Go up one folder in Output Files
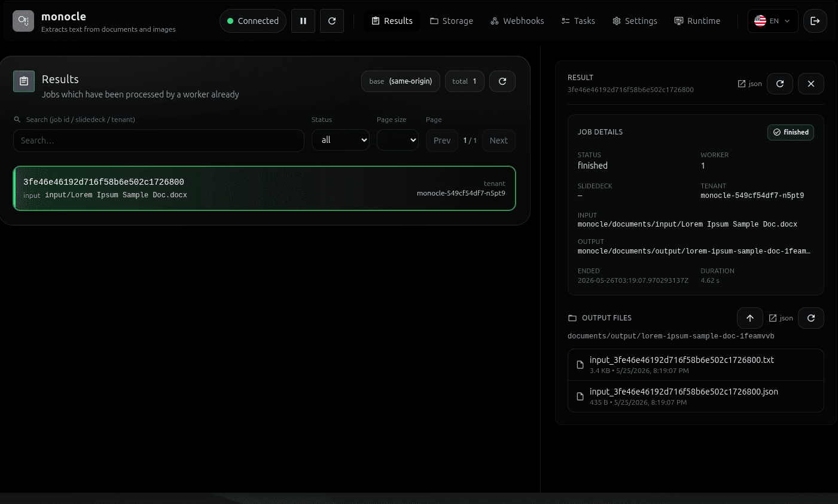The image size is (838, 504). (x=750, y=318)
